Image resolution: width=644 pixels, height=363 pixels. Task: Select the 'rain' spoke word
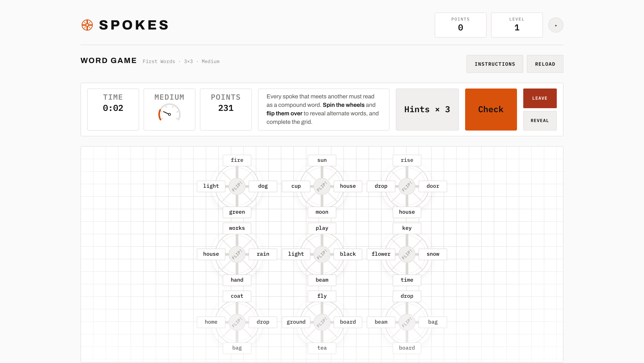(x=263, y=254)
